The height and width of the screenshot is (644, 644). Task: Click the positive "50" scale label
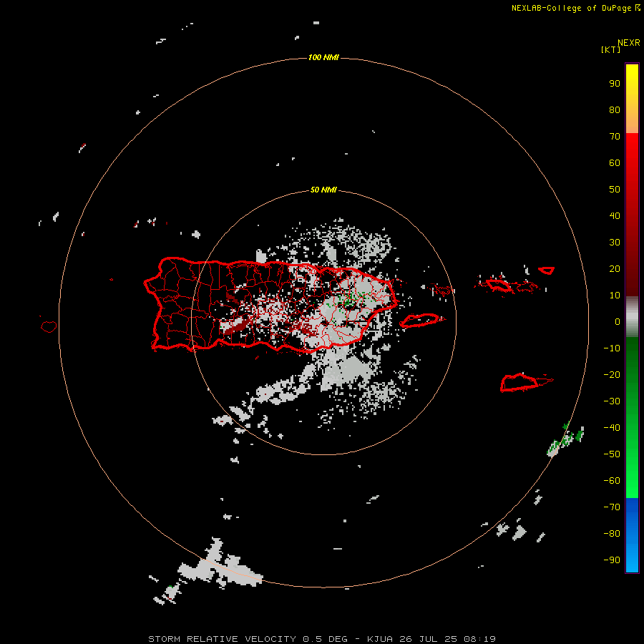tap(615, 190)
